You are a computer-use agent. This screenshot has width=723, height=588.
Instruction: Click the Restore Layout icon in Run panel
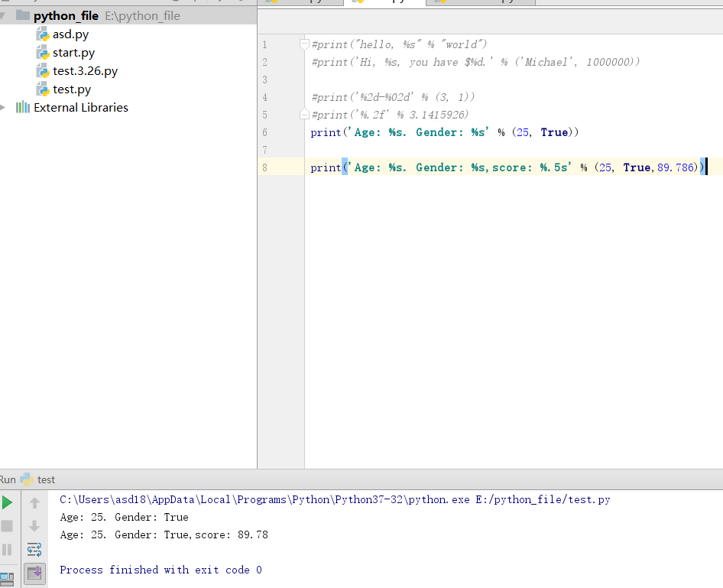tap(7, 579)
